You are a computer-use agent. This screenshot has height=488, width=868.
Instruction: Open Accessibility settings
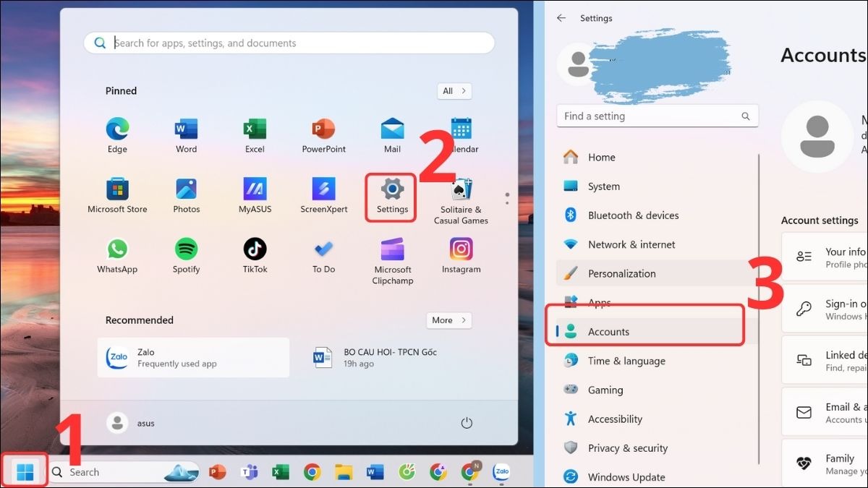tap(658, 419)
